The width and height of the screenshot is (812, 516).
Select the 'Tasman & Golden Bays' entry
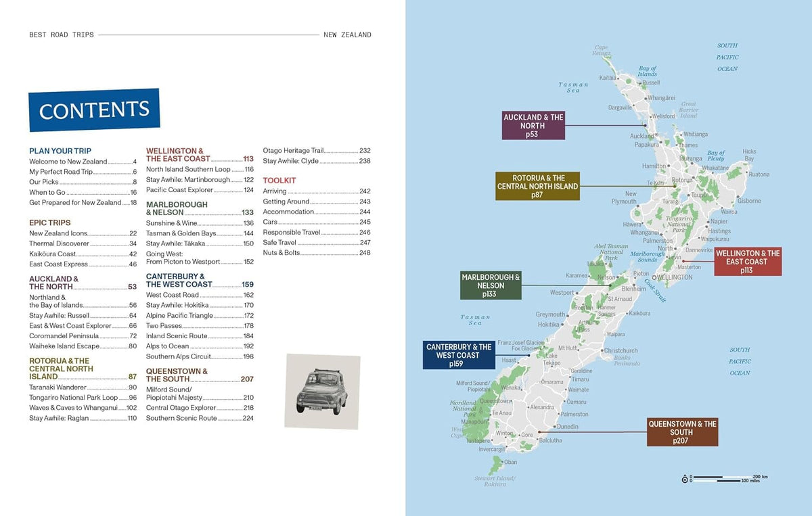(x=200, y=233)
